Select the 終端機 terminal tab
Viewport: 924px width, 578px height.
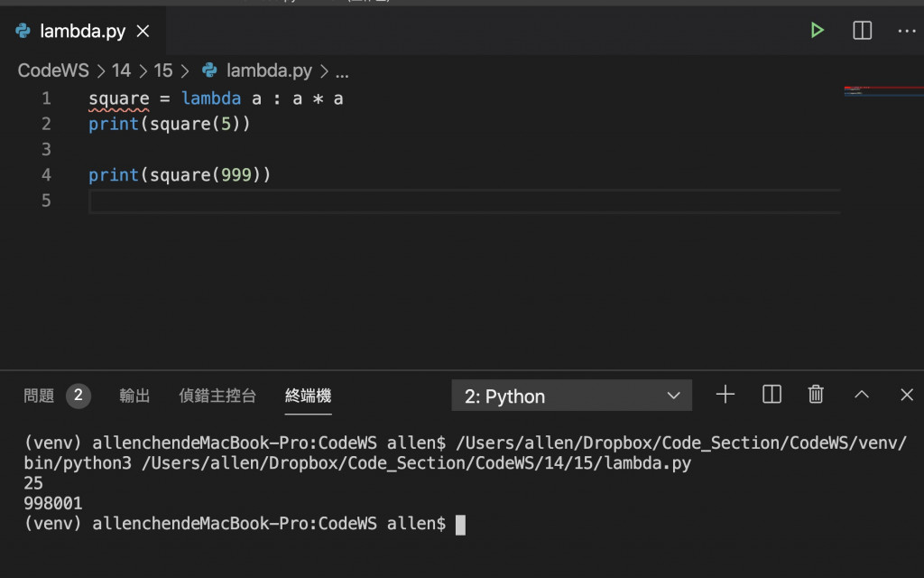309,396
